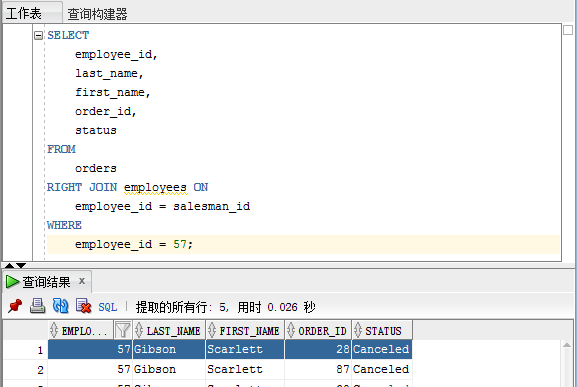This screenshot has width=577, height=387.
Task: Click the FROM keyword in editor
Action: 61,149
